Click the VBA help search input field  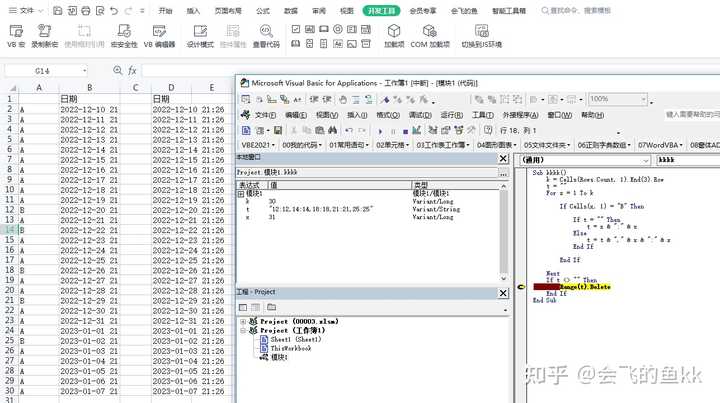click(x=692, y=115)
